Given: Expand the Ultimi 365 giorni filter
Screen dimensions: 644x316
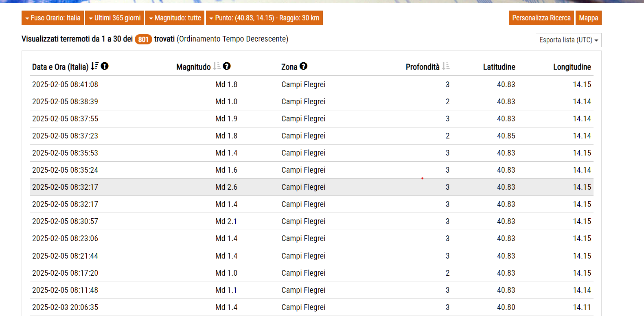Looking at the screenshot, I should [x=114, y=18].
